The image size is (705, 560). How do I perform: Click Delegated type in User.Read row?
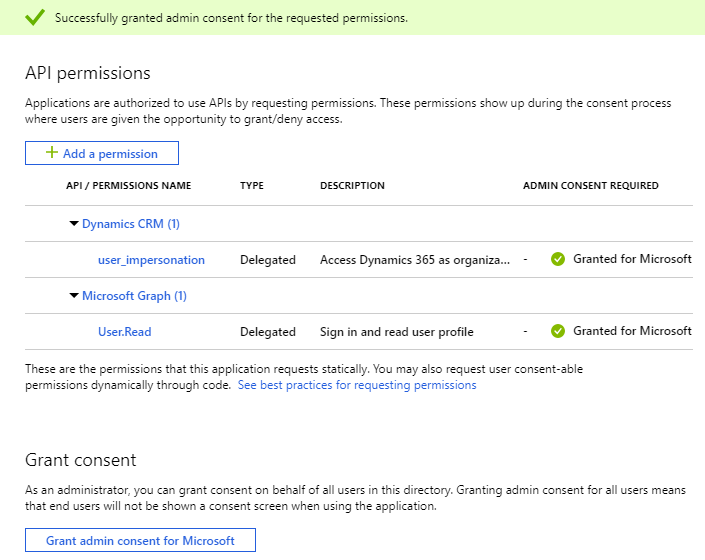click(268, 332)
